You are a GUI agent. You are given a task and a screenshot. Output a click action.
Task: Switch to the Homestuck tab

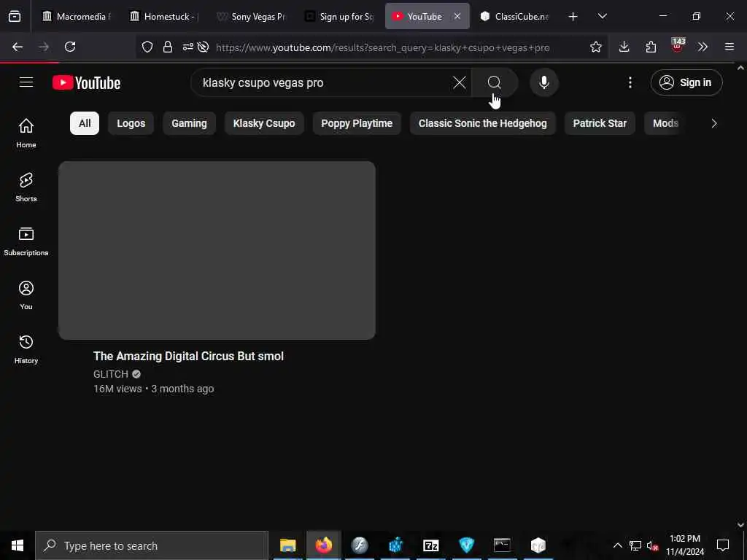click(x=163, y=16)
